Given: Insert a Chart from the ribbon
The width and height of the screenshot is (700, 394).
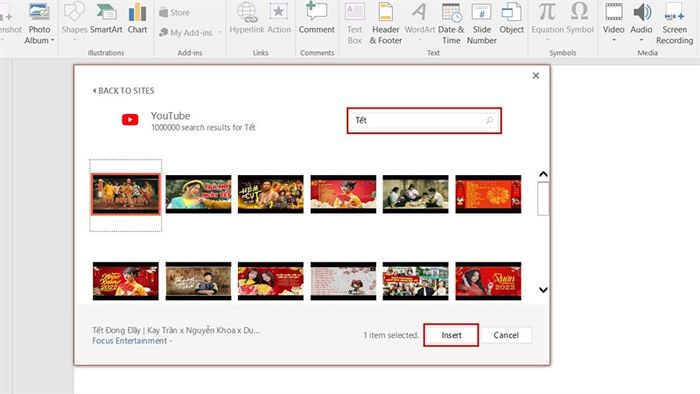Looking at the screenshot, I should pyautogui.click(x=137, y=19).
